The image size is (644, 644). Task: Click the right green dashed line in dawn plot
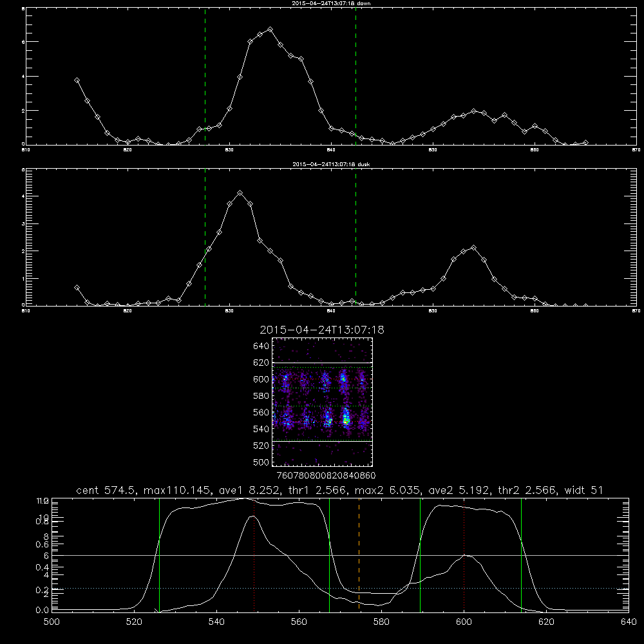pyautogui.click(x=355, y=77)
